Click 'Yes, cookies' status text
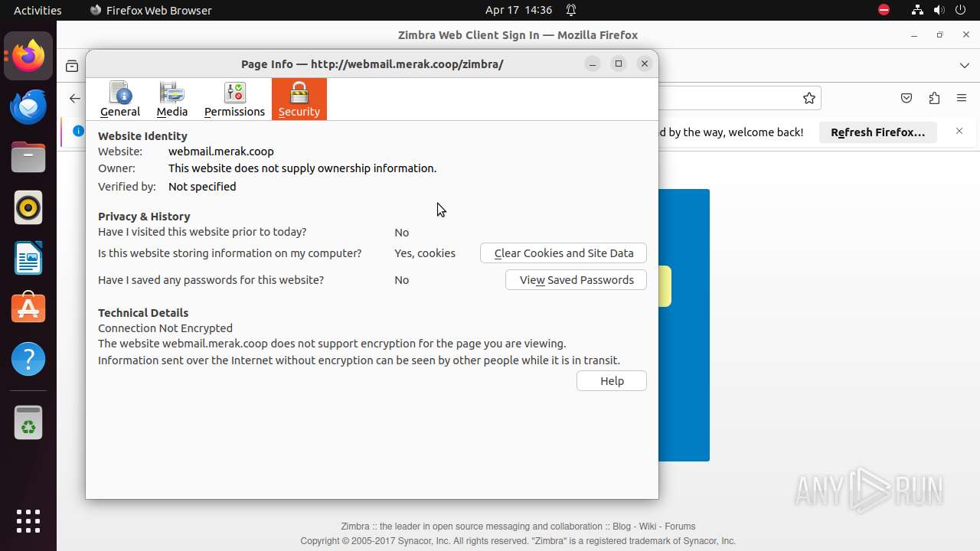This screenshot has height=551, width=980. tap(425, 253)
